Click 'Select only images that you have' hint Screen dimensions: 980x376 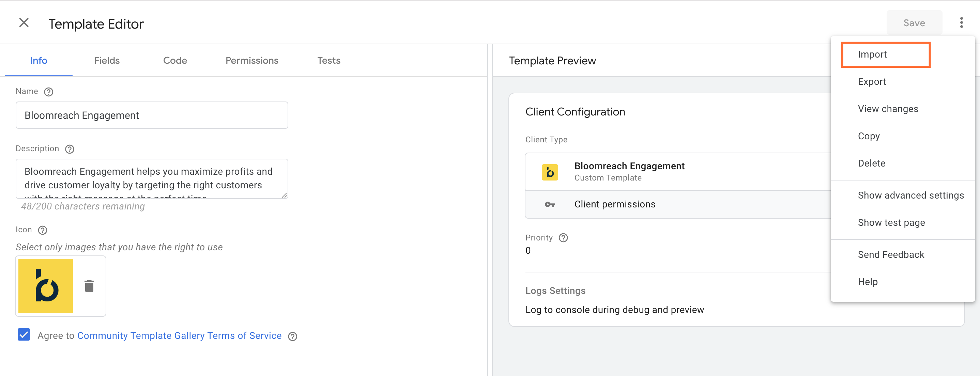pyautogui.click(x=119, y=248)
